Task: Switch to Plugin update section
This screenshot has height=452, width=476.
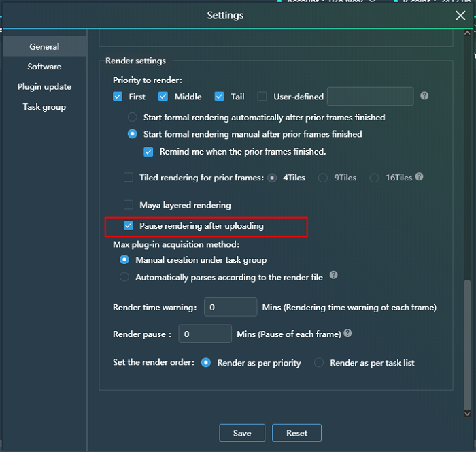Action: tap(44, 87)
